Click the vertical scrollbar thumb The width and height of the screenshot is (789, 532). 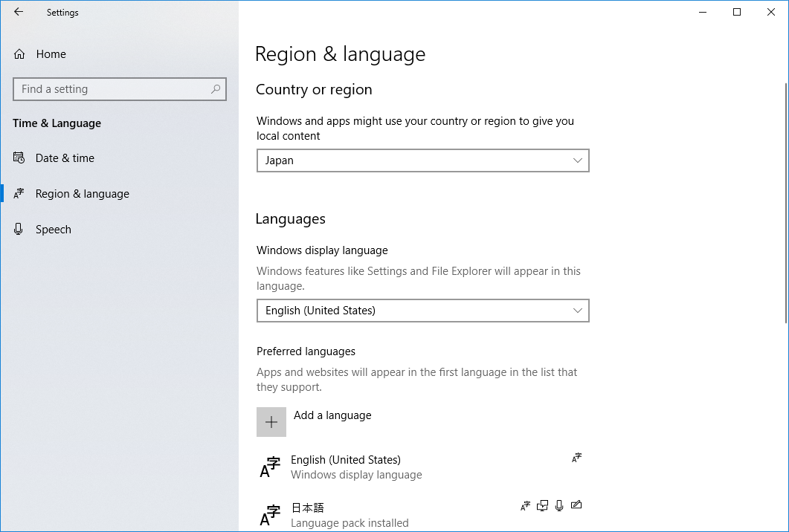click(x=786, y=203)
